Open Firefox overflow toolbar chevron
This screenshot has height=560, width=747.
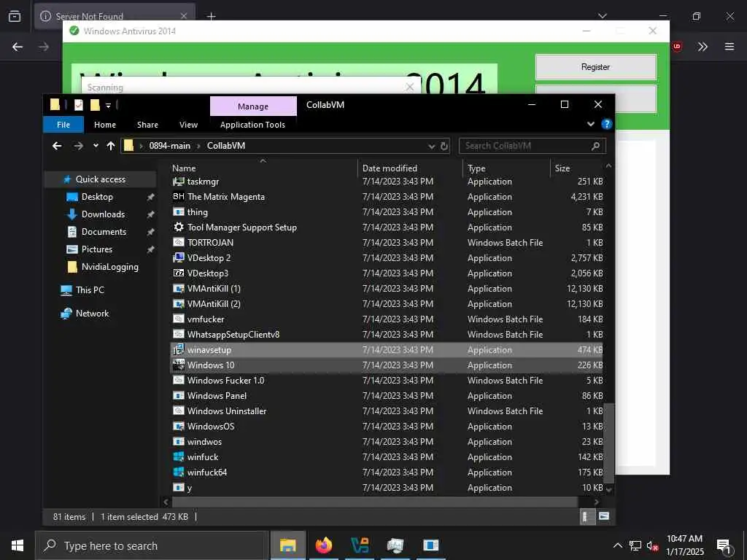pos(703,47)
